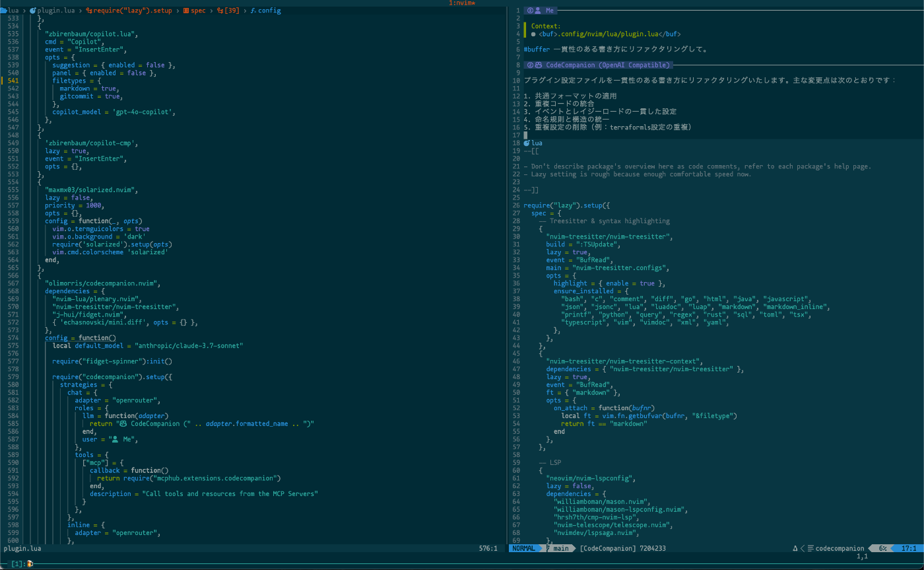The width and height of the screenshot is (924, 570).
Task: Click chat line '5. 重複設定の削除'
Action: click(x=607, y=127)
